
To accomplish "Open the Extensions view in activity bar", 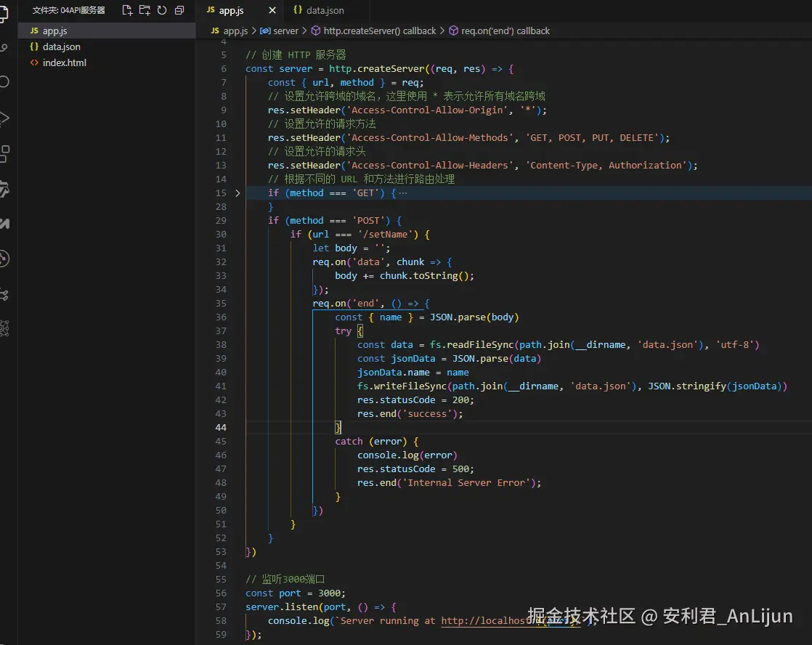I will (x=4, y=154).
